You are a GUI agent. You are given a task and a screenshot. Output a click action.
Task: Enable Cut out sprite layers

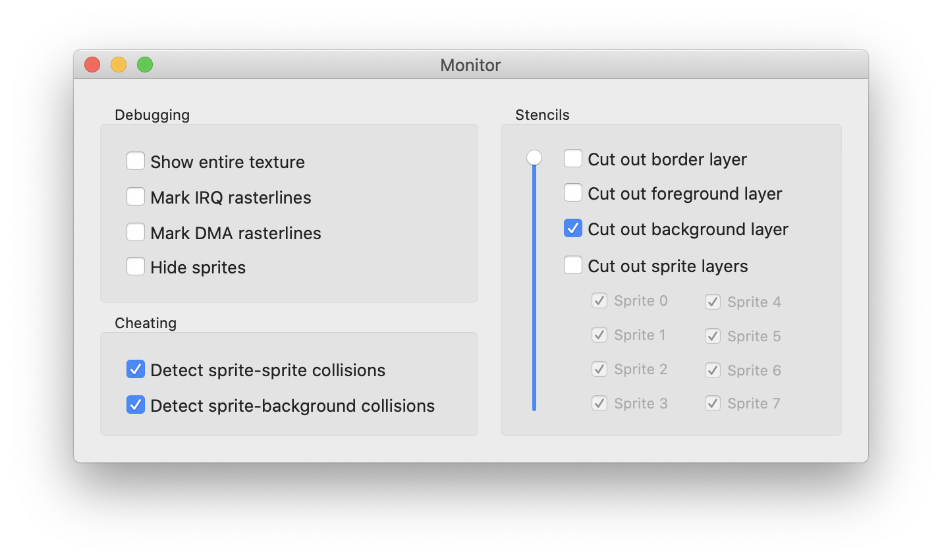[573, 265]
